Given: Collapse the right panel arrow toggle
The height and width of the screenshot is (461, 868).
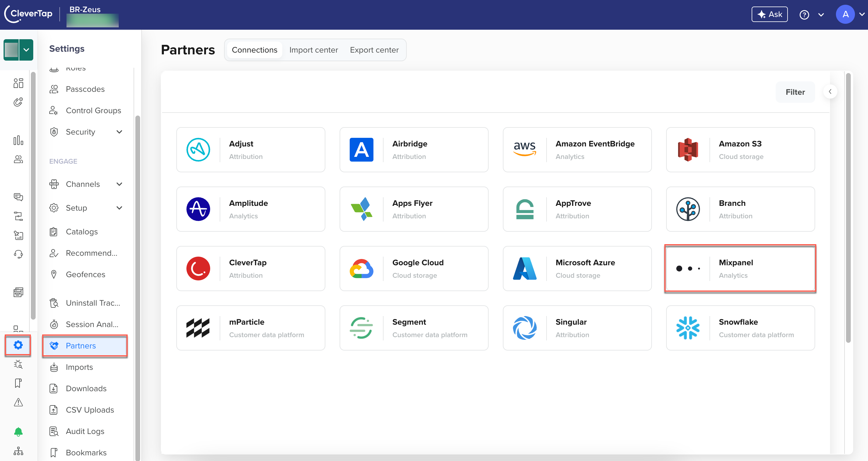Looking at the screenshot, I should point(831,91).
